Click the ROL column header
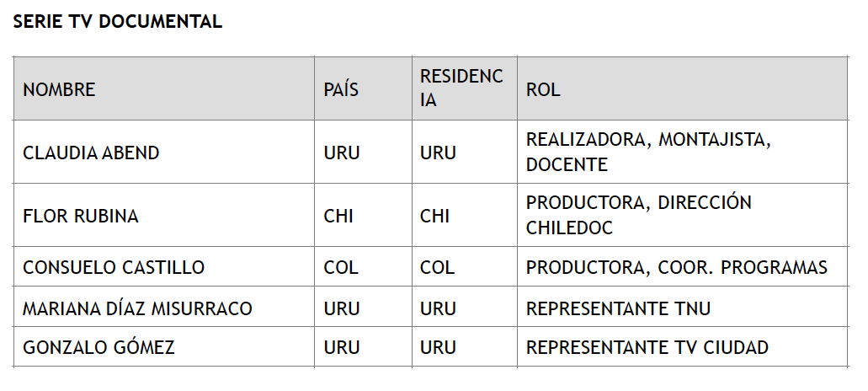Viewport: 868px width, 391px height. pyautogui.click(x=682, y=88)
